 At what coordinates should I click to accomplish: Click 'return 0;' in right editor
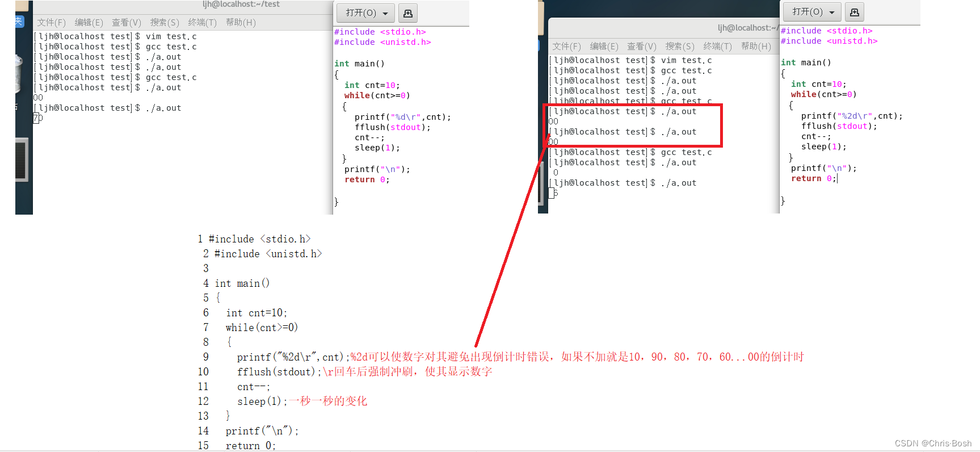(x=814, y=178)
